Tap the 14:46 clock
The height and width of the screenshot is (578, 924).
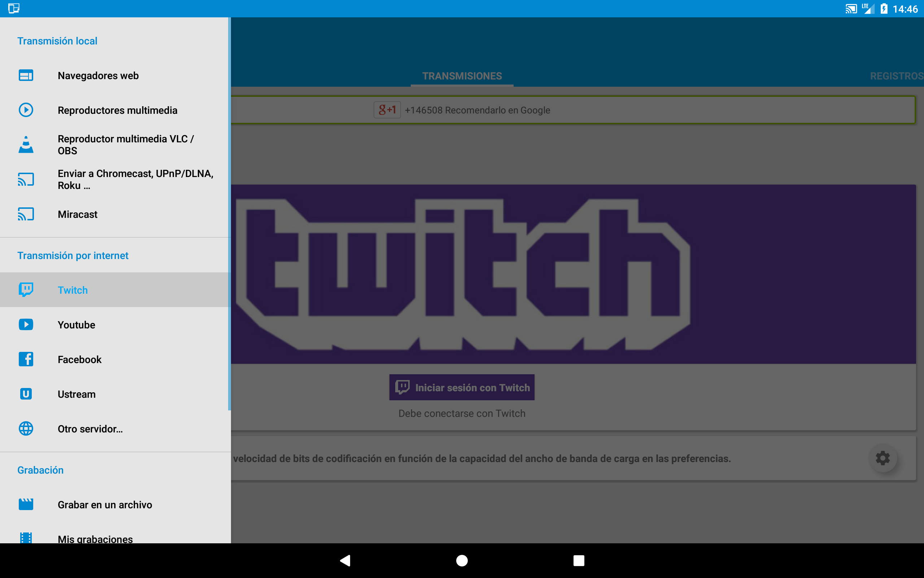905,9
